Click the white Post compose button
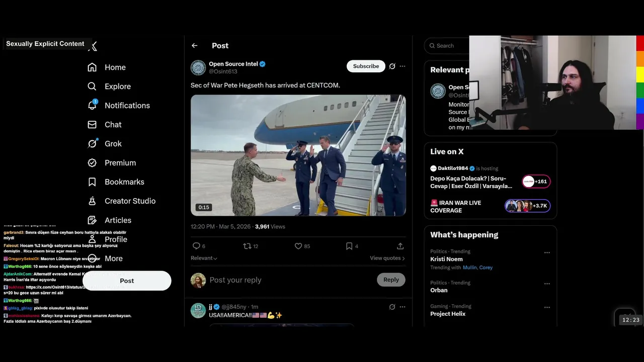644x362 pixels. (x=127, y=281)
